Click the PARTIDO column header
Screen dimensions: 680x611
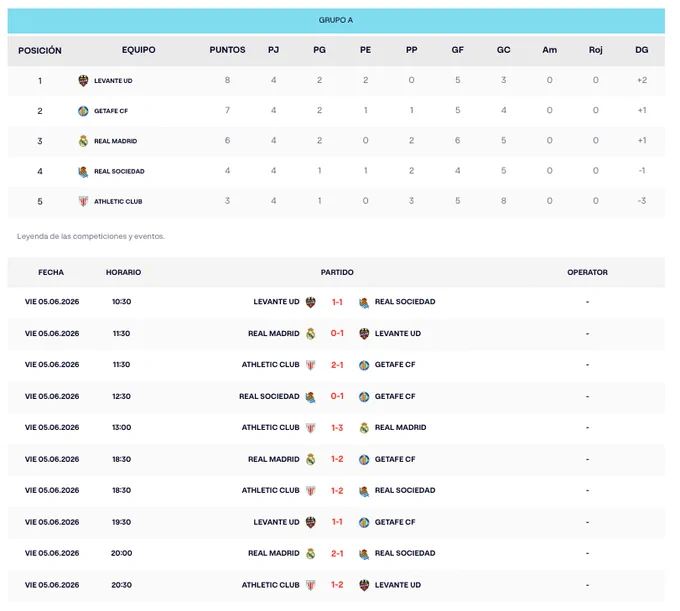pyautogui.click(x=337, y=272)
